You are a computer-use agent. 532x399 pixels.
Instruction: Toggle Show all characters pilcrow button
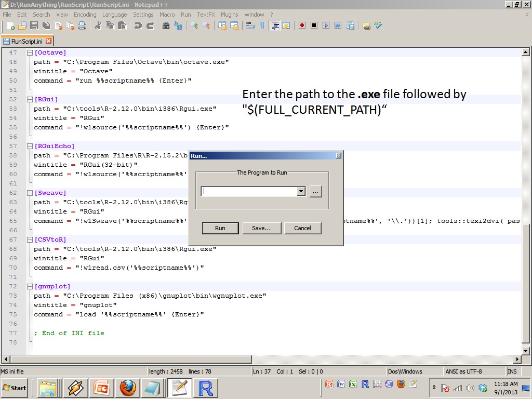[x=262, y=26]
